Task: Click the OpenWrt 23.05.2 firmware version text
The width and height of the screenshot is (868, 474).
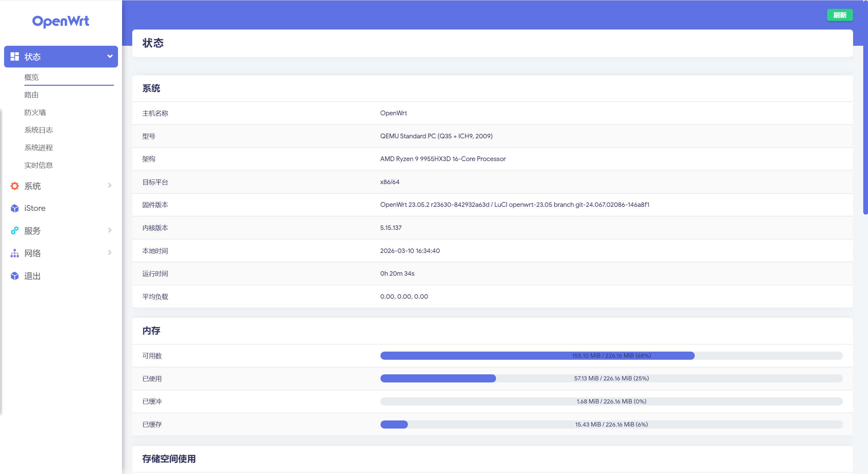Action: 515,204
